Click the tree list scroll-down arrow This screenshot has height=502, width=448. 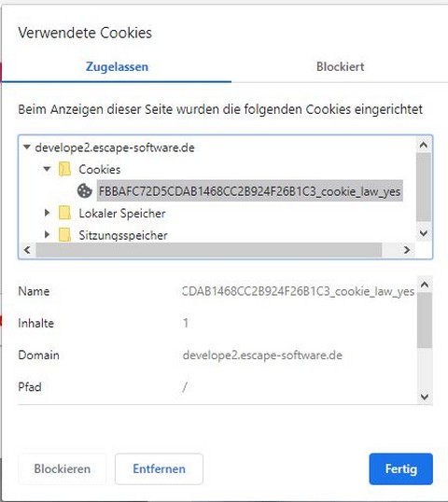424,232
